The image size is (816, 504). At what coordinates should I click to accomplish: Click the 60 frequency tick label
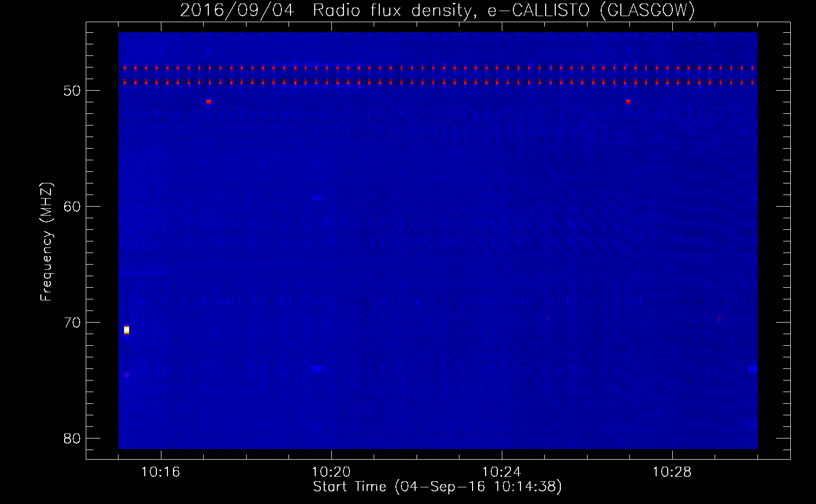point(72,207)
